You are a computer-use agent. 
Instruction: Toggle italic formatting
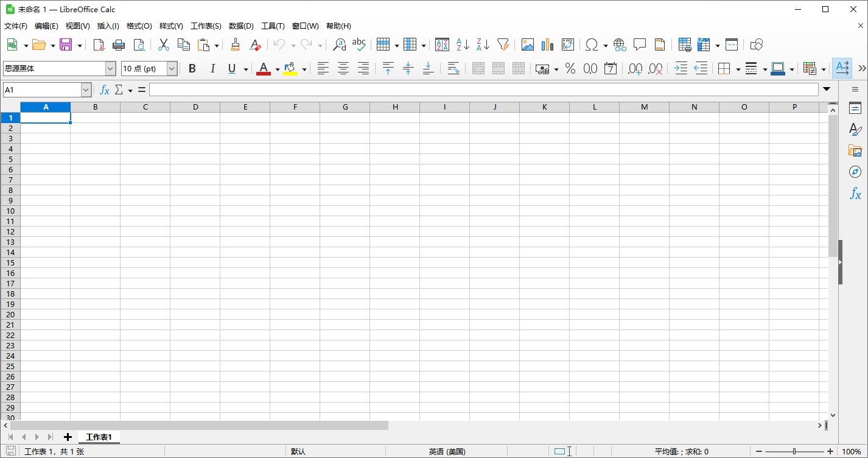[x=212, y=68]
